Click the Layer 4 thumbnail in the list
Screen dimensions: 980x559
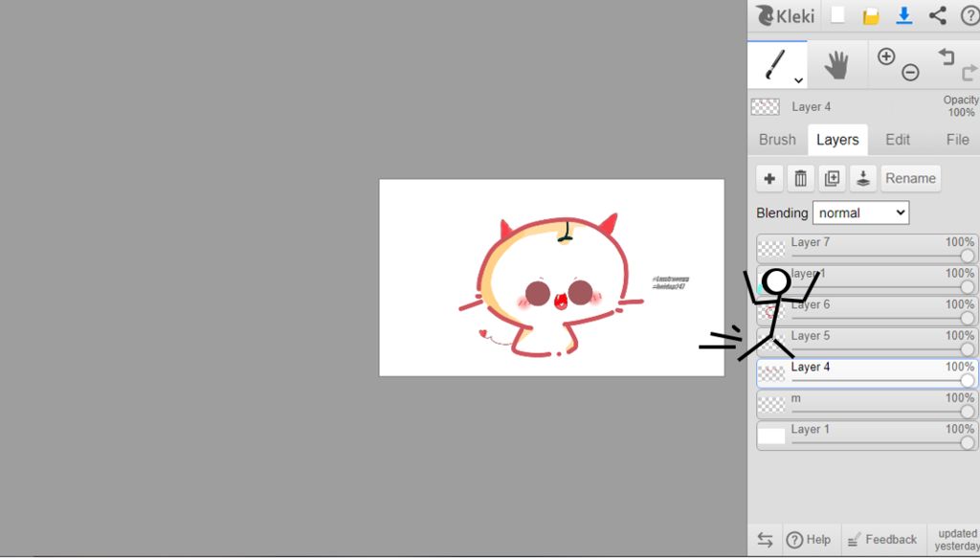771,373
